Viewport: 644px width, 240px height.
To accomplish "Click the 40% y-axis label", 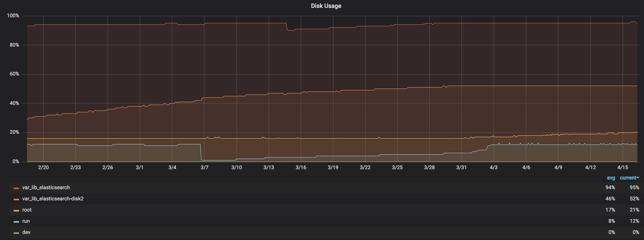I will pyautogui.click(x=14, y=103).
